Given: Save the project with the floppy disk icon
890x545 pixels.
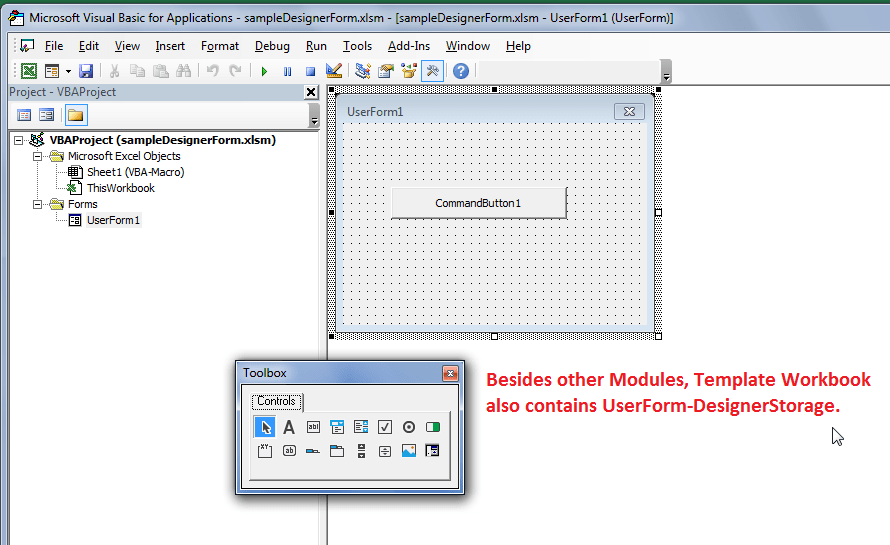Looking at the screenshot, I should click(86, 71).
